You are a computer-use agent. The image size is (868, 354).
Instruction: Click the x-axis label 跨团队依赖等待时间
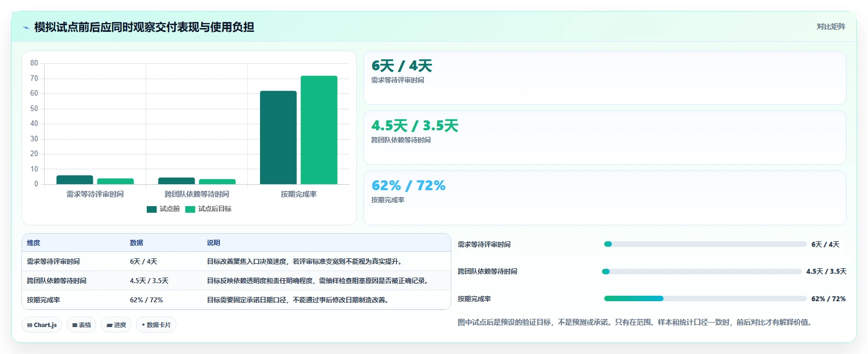(197, 195)
